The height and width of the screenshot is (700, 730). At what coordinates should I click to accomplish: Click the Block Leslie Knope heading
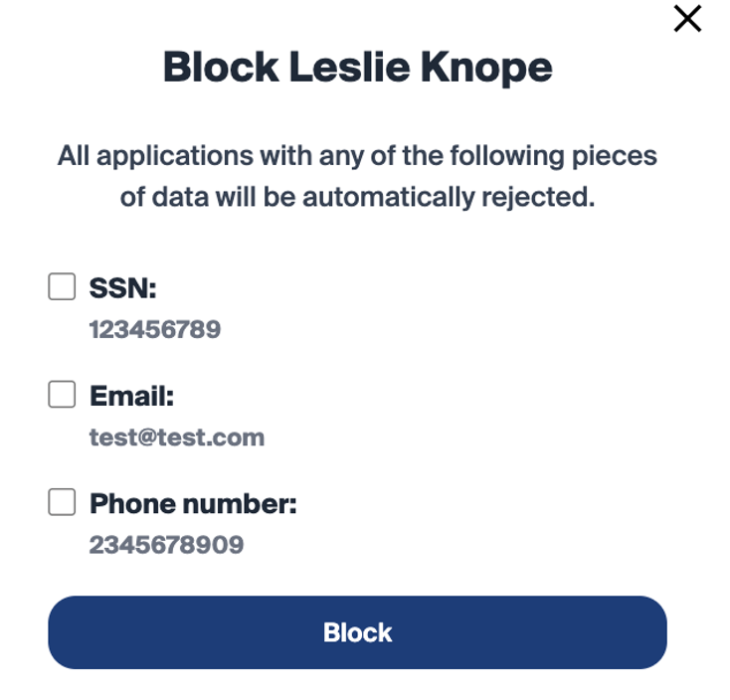tap(357, 68)
